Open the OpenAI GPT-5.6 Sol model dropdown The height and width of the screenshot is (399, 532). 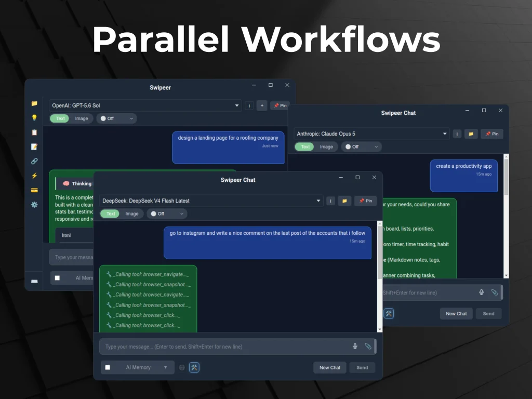(145, 105)
